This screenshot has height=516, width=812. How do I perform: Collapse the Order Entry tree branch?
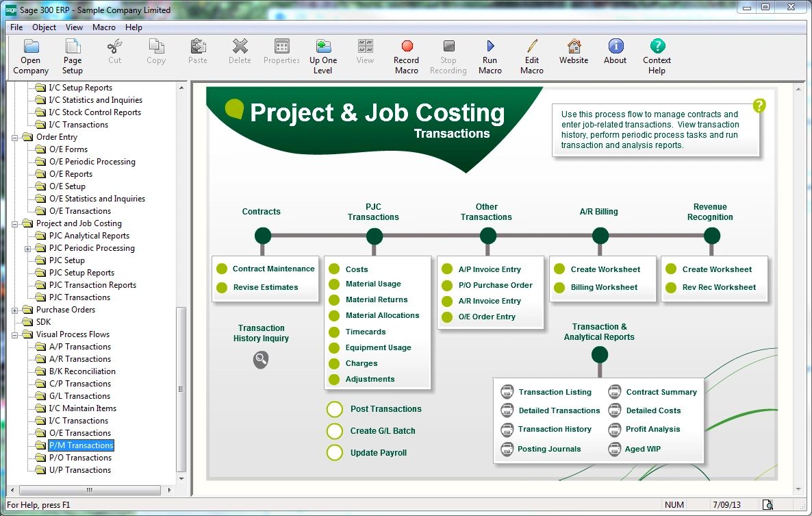16,137
